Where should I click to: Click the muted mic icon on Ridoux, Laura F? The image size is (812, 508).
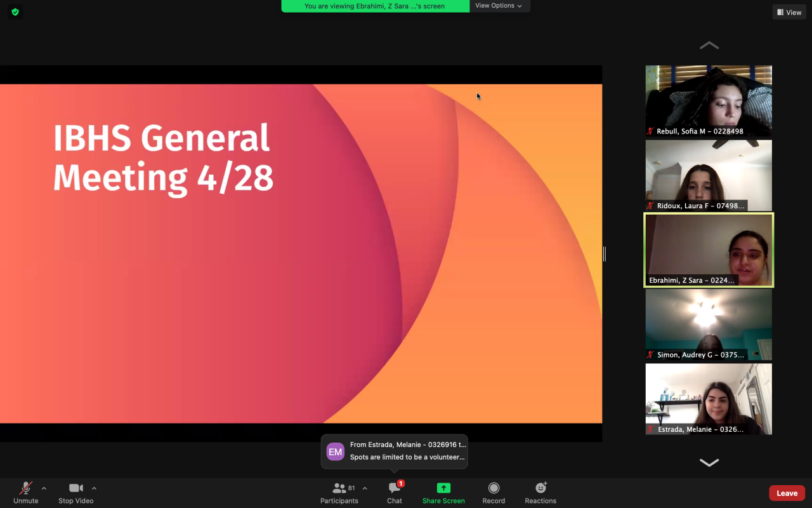coord(651,206)
